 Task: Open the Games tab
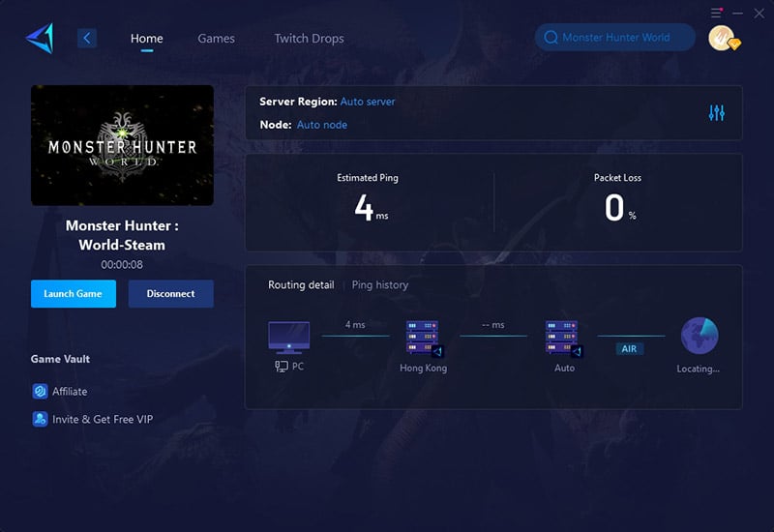(216, 39)
